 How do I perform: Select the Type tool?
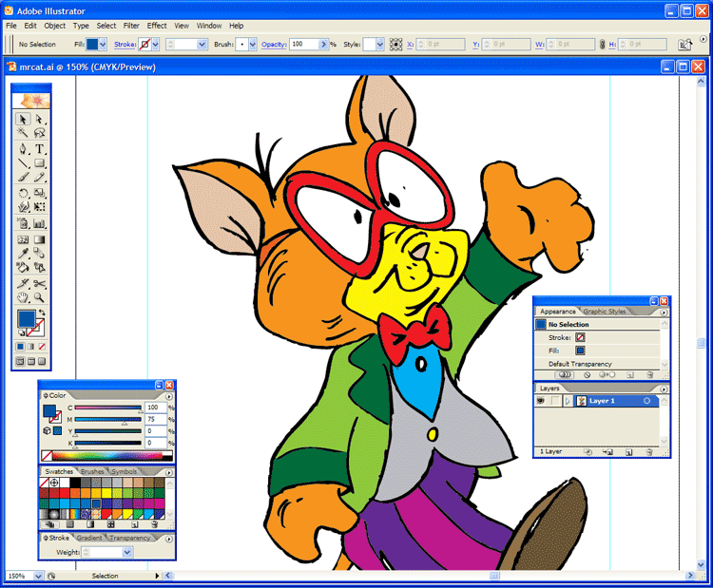[x=40, y=149]
